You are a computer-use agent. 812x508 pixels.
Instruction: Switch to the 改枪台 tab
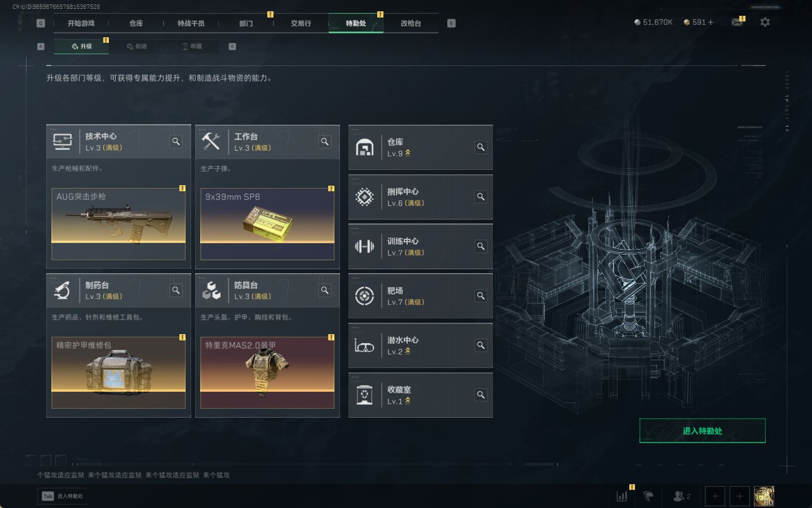pos(411,23)
